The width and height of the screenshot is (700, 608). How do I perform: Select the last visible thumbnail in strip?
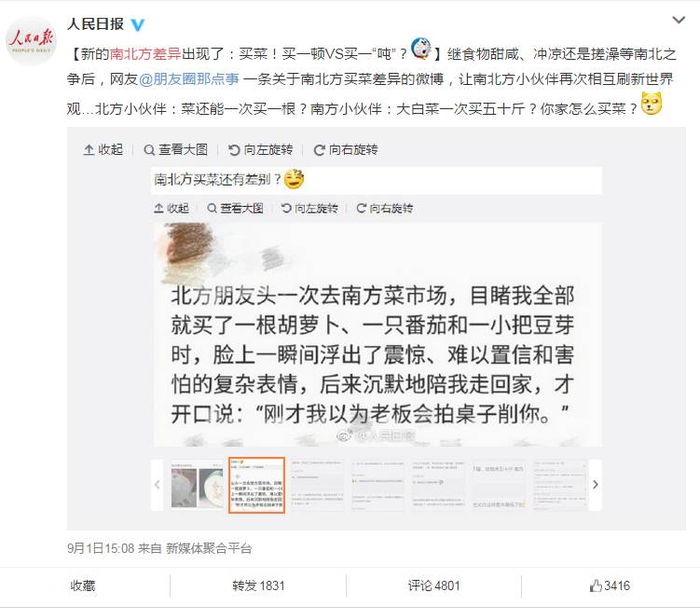pos(559,485)
